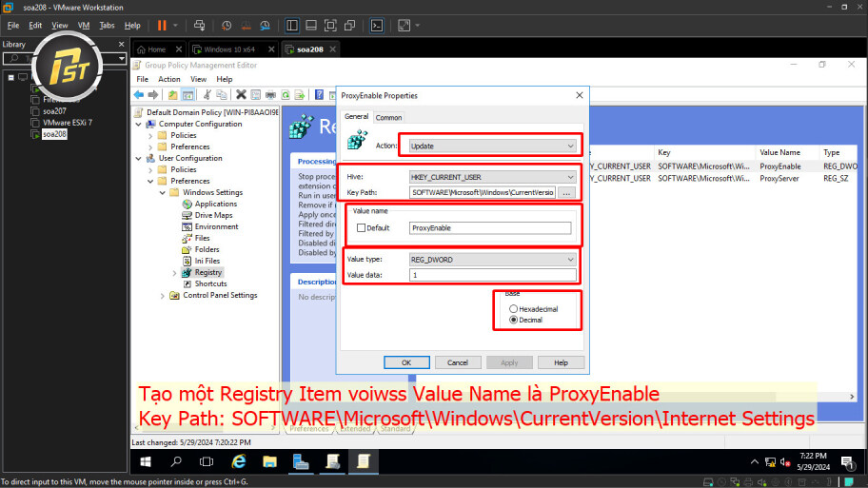Open the Hive dropdown HKEY_CURRENT_USER

tap(493, 177)
